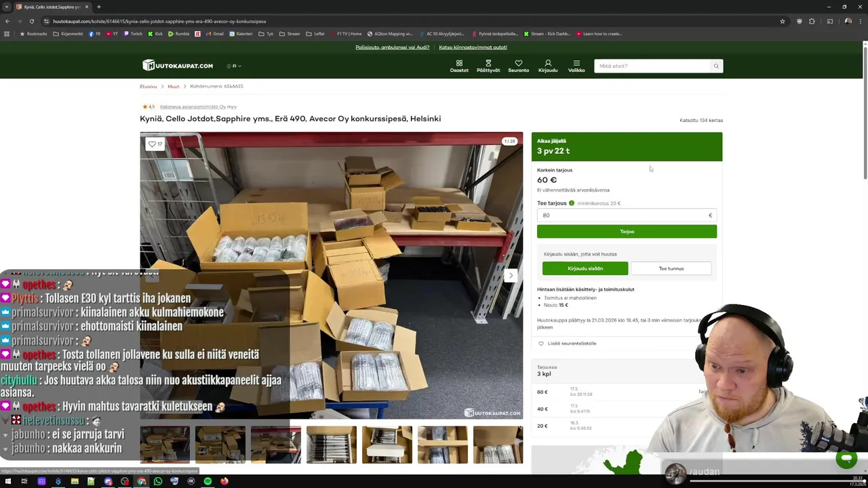Click the heart favorite icon with 17

click(x=155, y=144)
